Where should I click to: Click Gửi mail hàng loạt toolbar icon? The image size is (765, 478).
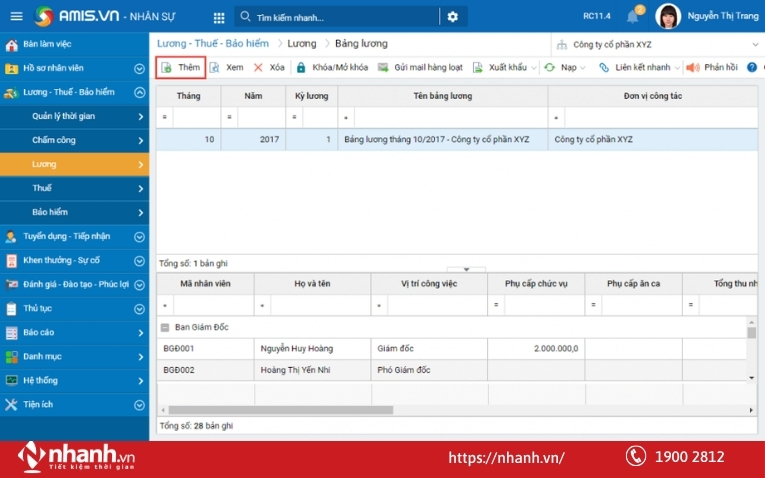coord(383,67)
